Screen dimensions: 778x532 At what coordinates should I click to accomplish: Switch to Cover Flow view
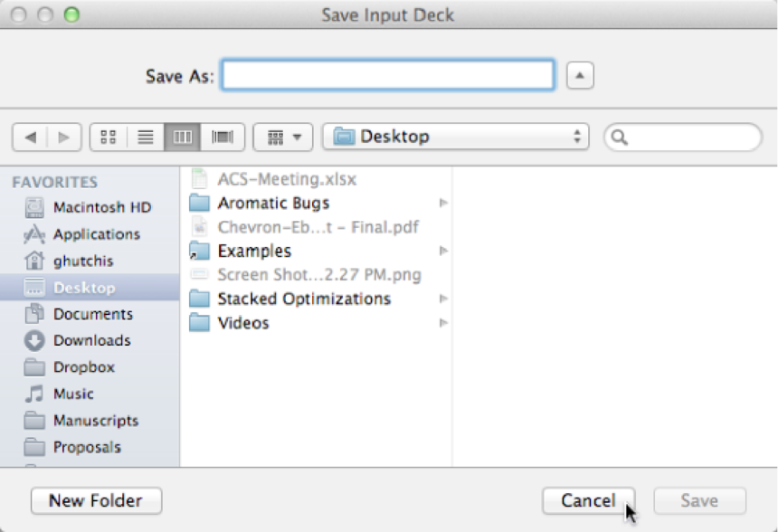(x=222, y=138)
